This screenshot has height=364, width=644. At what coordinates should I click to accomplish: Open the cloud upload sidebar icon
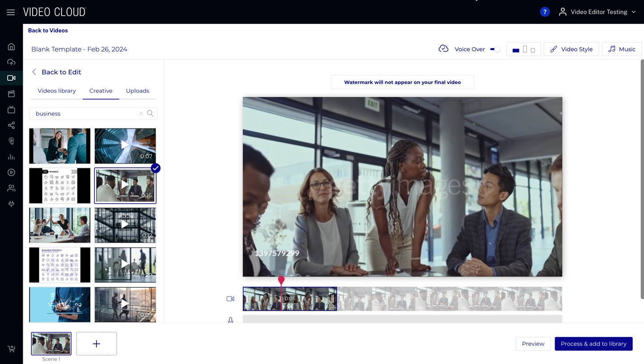click(11, 62)
